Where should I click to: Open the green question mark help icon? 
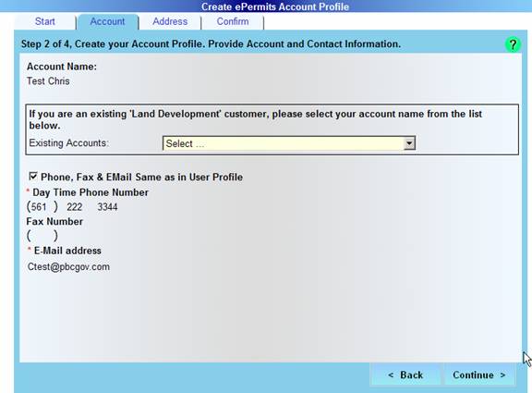[x=513, y=44]
